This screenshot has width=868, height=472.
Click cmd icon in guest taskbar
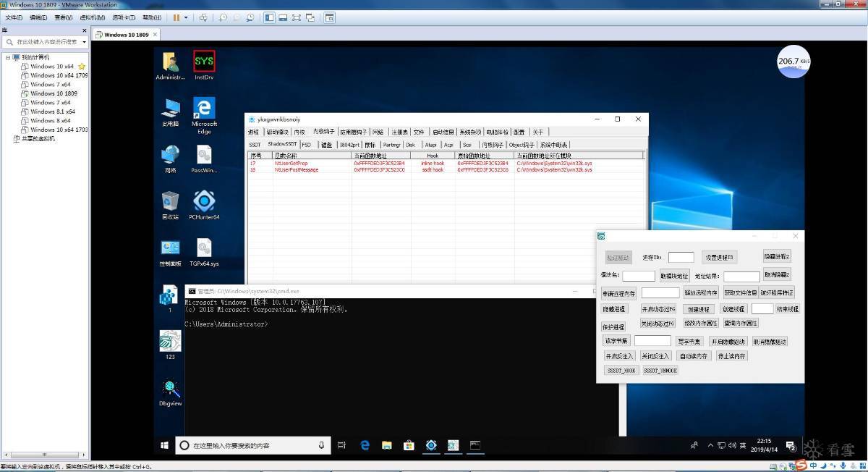475,445
